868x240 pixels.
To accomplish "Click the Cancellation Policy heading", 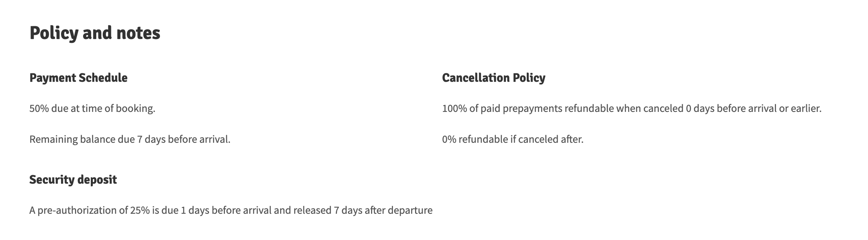I will point(494,78).
